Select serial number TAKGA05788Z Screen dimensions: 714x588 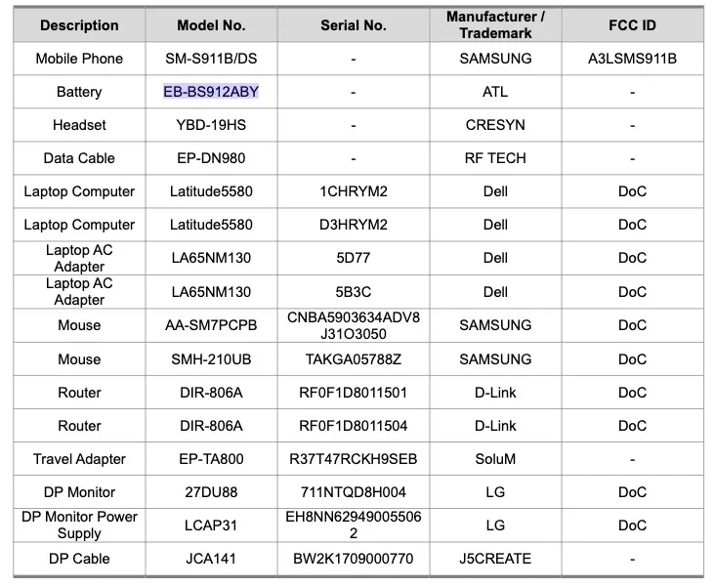pos(353,359)
